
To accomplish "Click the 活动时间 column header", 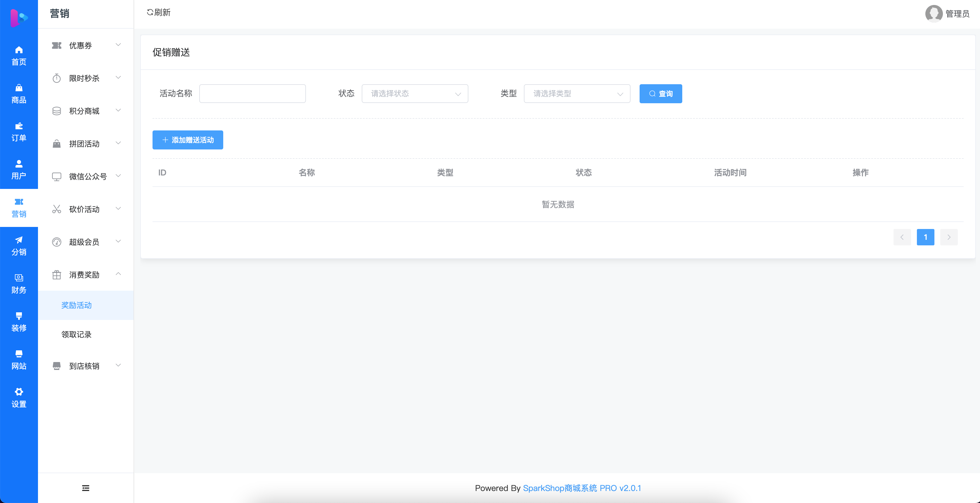I will 730,173.
